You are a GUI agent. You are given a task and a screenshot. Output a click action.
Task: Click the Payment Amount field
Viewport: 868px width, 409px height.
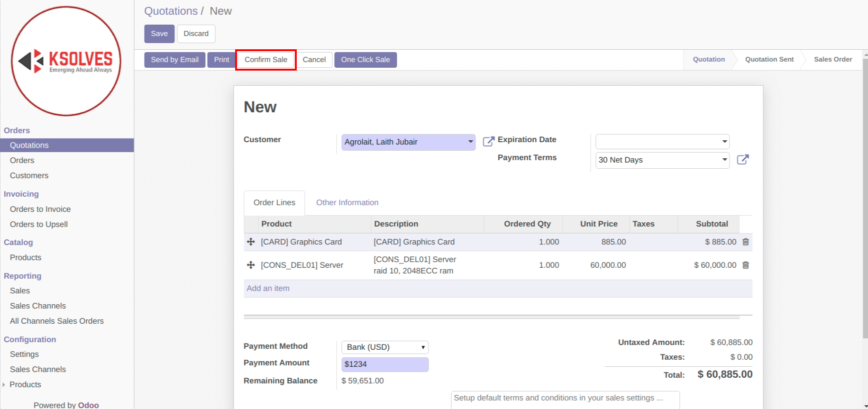pos(384,364)
